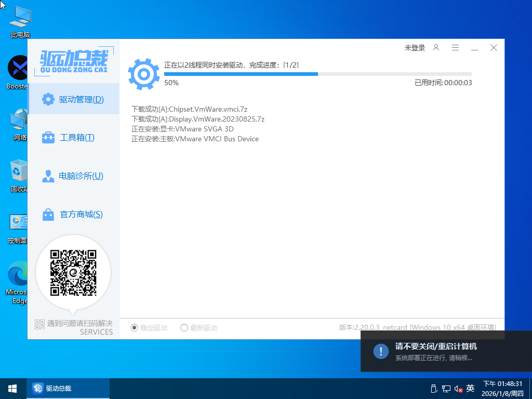Click the muted volume tray icon
The height and width of the screenshot is (399, 532).
pyautogui.click(x=458, y=389)
